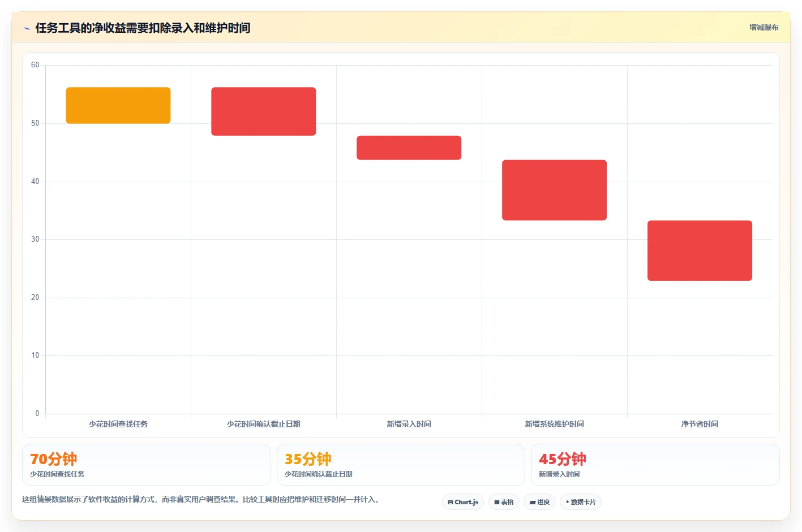Click x-axis label 新增系统维护时间
This screenshot has height=532, width=802.
555,424
